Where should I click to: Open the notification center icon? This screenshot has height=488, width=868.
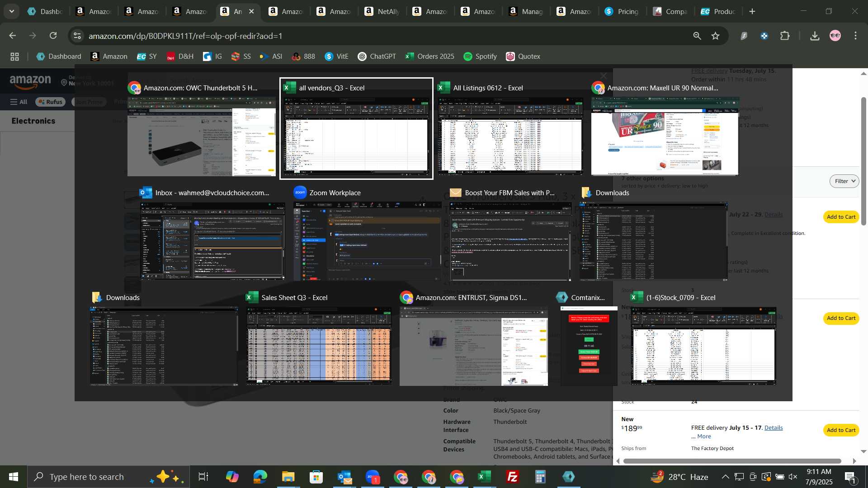point(850,477)
